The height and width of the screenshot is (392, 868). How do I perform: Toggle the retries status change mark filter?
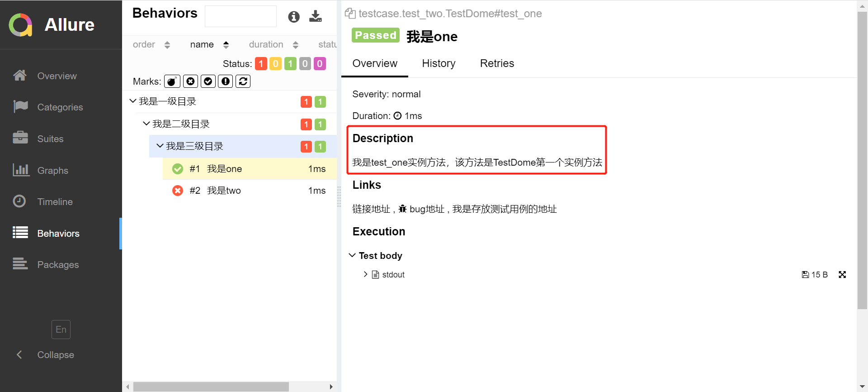click(243, 81)
